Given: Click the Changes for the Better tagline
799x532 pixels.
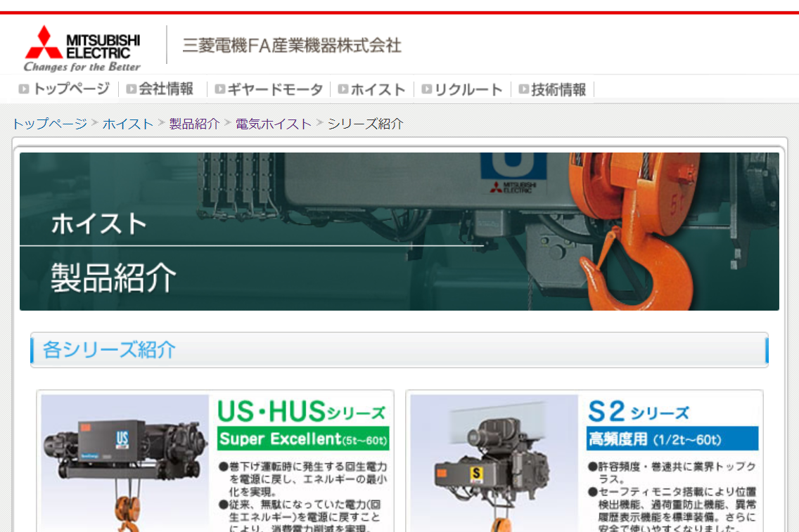Looking at the screenshot, I should tap(82, 67).
